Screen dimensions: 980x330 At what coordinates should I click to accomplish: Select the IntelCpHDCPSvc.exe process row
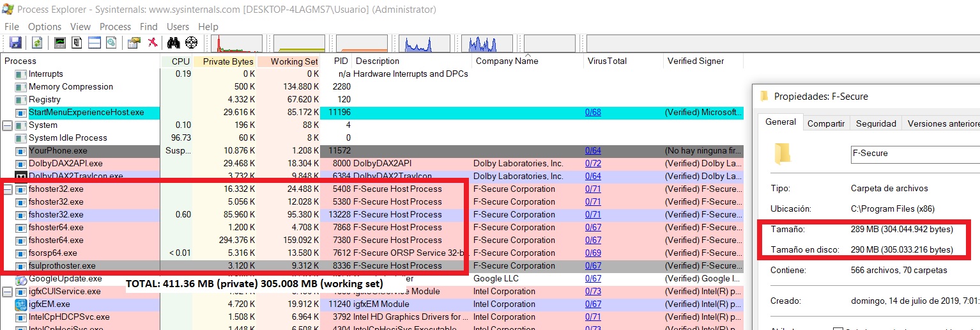(x=372, y=317)
